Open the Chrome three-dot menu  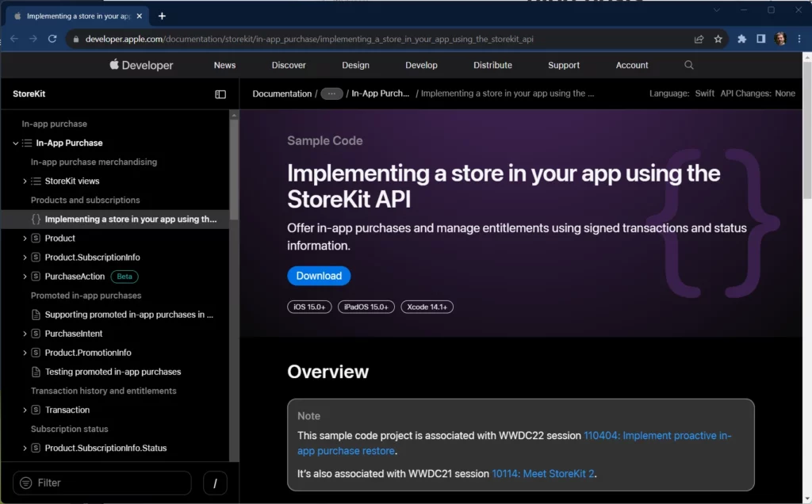click(799, 39)
